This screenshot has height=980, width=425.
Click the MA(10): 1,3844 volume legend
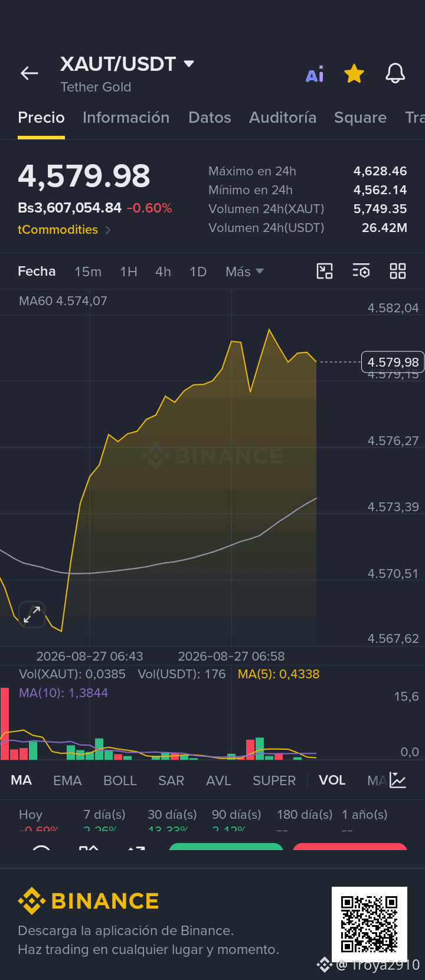(x=64, y=693)
